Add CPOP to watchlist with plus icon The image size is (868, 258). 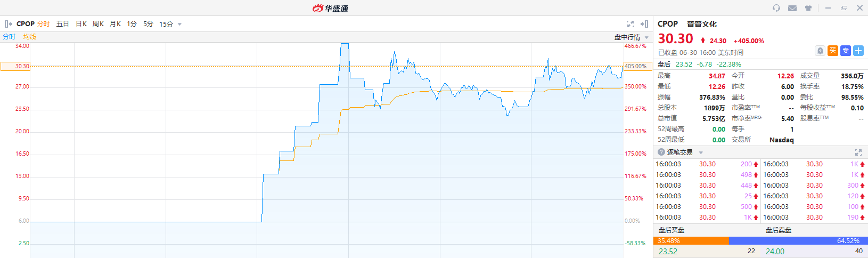(858, 51)
